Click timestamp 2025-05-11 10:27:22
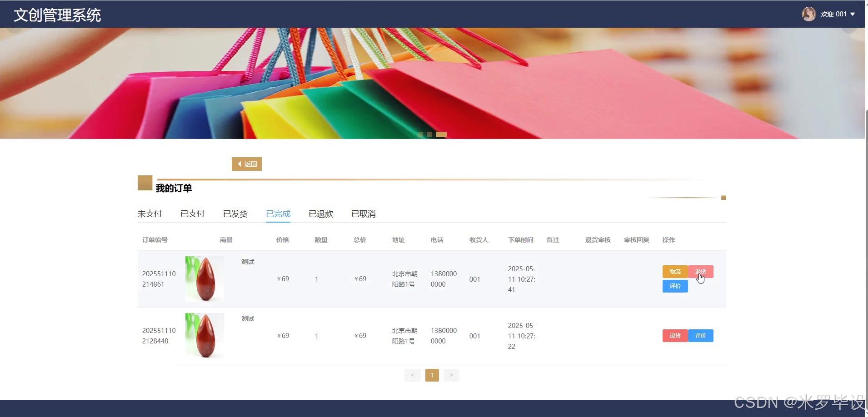 (x=522, y=336)
